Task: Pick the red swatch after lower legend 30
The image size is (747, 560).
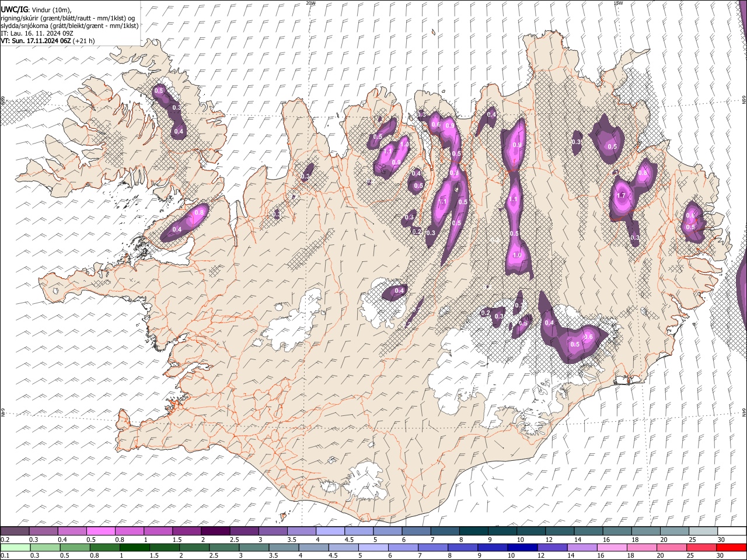Action: tap(731, 547)
